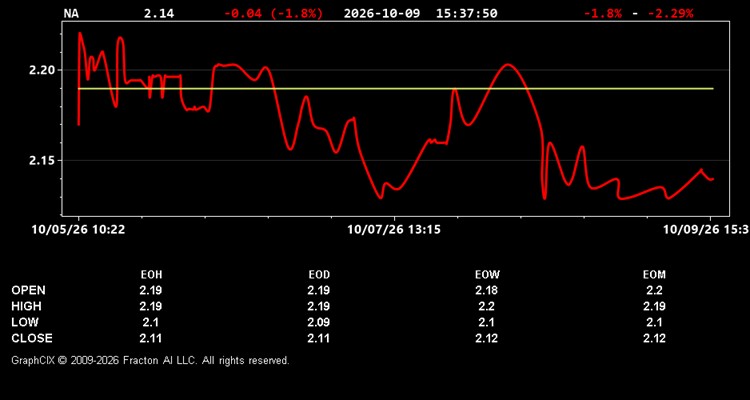Screen dimensions: 750x400
Task: Click the EOD OPEN value 2.19
Action: (319, 290)
